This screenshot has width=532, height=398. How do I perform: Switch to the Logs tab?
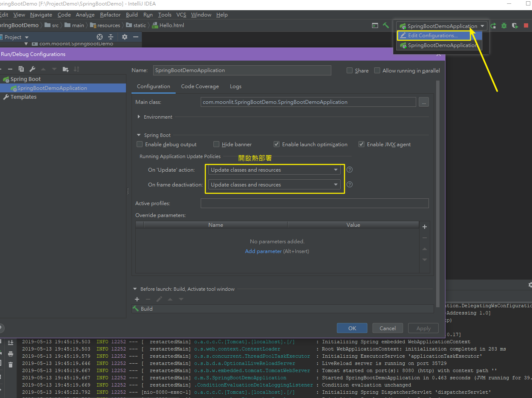click(235, 86)
